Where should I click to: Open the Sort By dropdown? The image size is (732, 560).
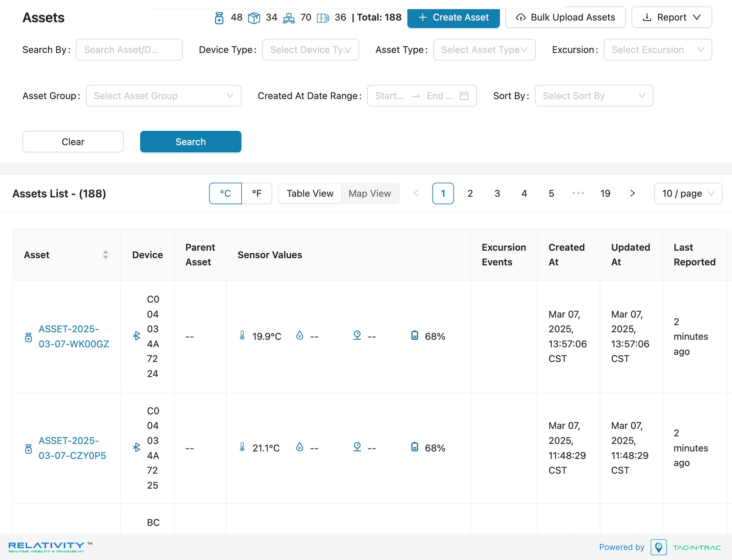point(594,96)
